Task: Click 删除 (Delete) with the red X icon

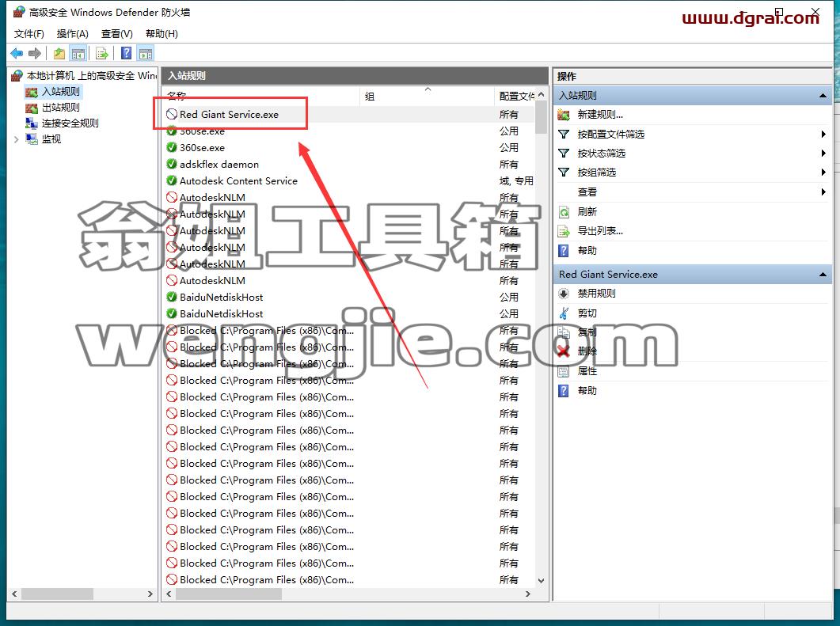Action: (587, 351)
